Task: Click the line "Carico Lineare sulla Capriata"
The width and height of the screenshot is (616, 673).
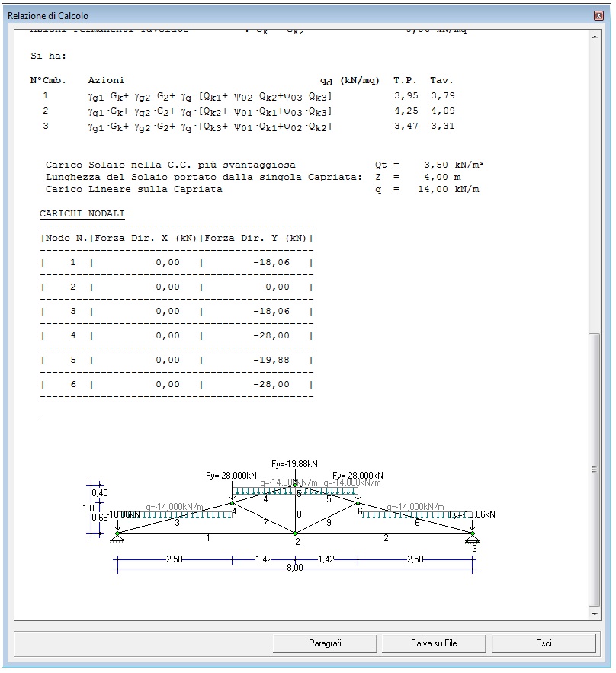Action: (x=134, y=189)
